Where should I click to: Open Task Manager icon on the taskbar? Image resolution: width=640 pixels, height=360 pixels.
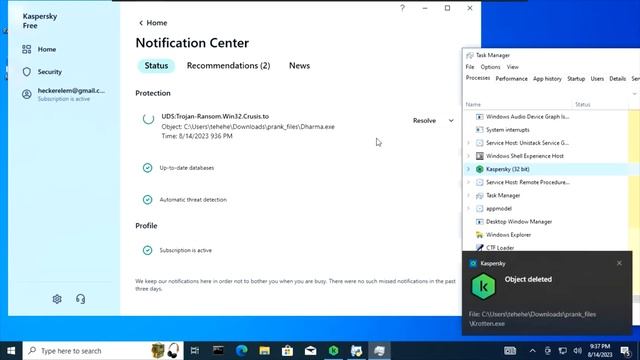(x=380, y=351)
